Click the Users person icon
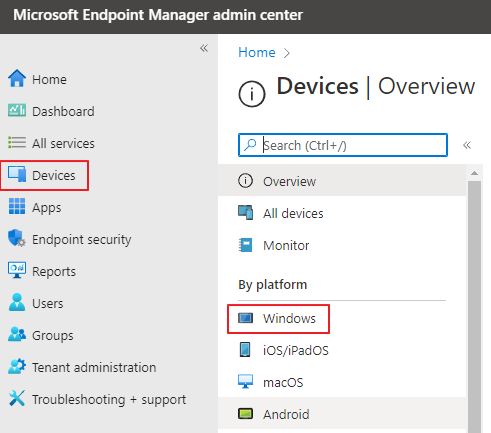 click(17, 302)
